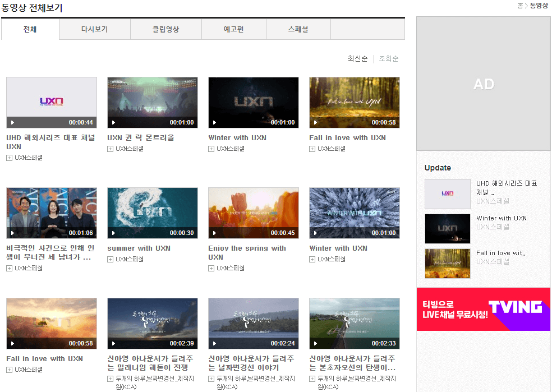Expand UXN스페셜 under bottom-left 'Fall in love with UXN'
The image size is (552, 392).
point(8,370)
